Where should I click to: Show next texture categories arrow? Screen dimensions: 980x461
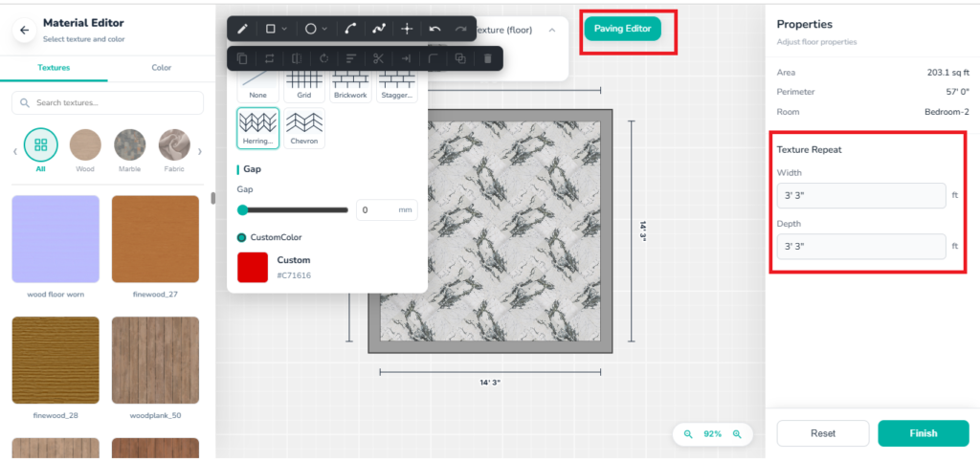click(200, 151)
